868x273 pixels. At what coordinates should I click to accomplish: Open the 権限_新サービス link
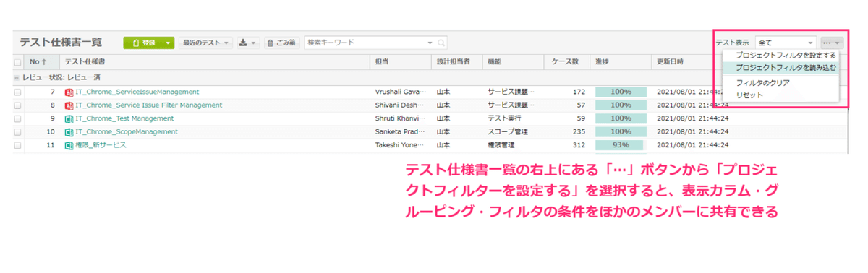pyautogui.click(x=101, y=145)
